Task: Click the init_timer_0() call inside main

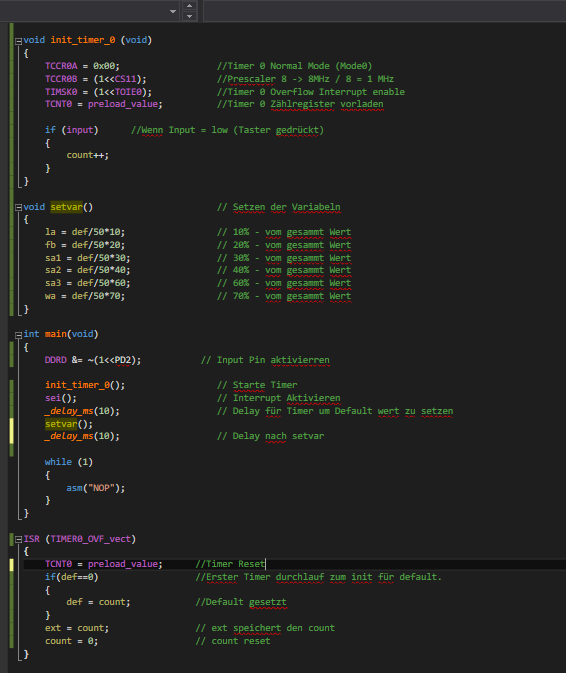Action: 85,385
